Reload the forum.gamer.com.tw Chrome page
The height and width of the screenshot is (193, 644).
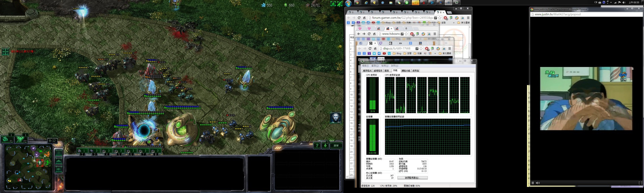pos(359,18)
